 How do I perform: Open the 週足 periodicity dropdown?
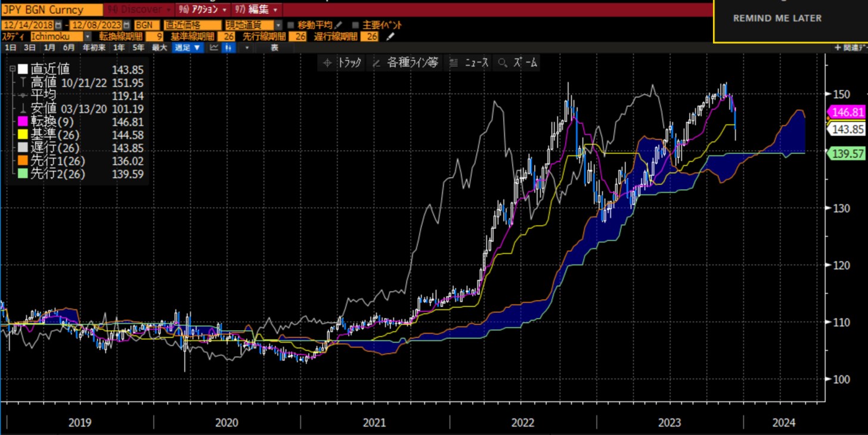(x=188, y=48)
